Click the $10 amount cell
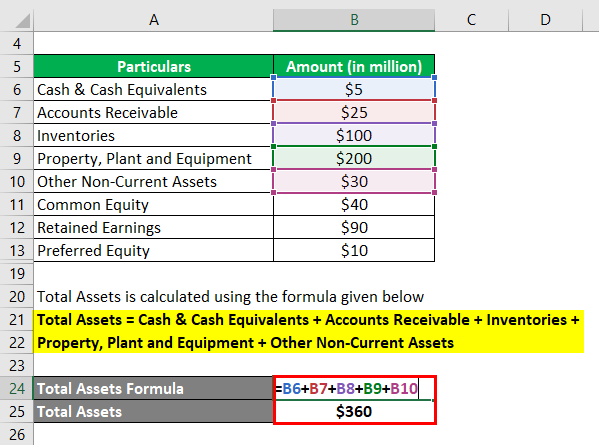Image resolution: width=599 pixels, height=445 pixels. pos(354,250)
